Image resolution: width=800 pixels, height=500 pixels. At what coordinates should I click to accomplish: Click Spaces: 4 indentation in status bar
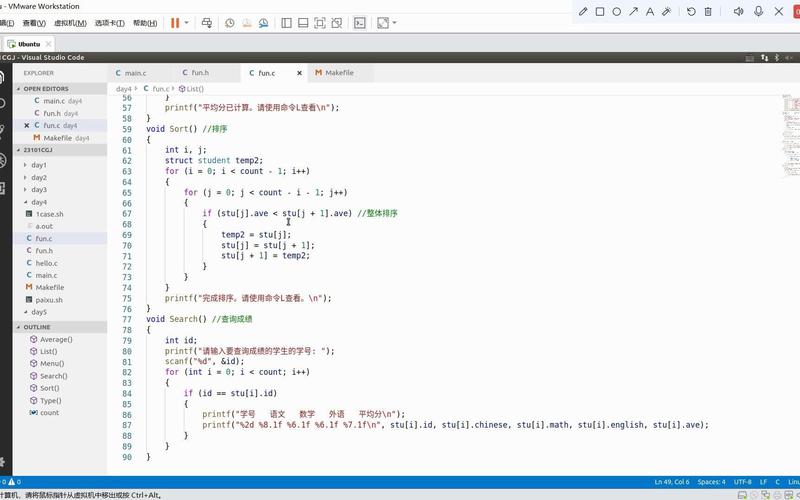711,482
